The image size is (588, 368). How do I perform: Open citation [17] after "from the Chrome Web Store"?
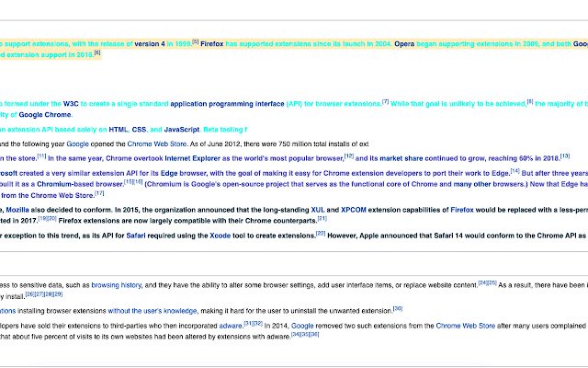(x=99, y=193)
